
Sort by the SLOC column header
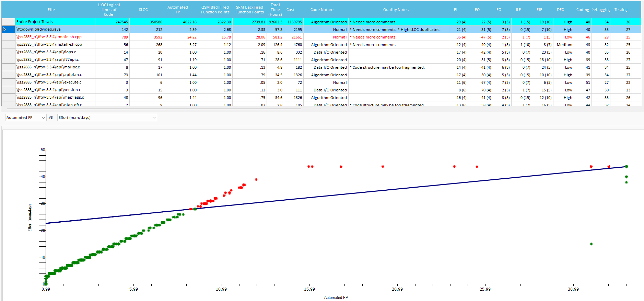(143, 10)
